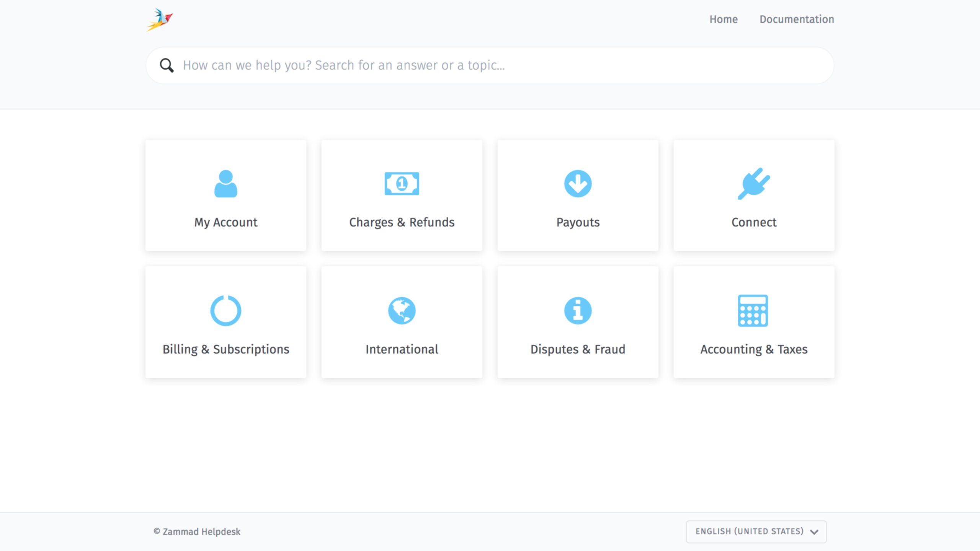Click the Payouts down-arrow icon

[578, 184]
